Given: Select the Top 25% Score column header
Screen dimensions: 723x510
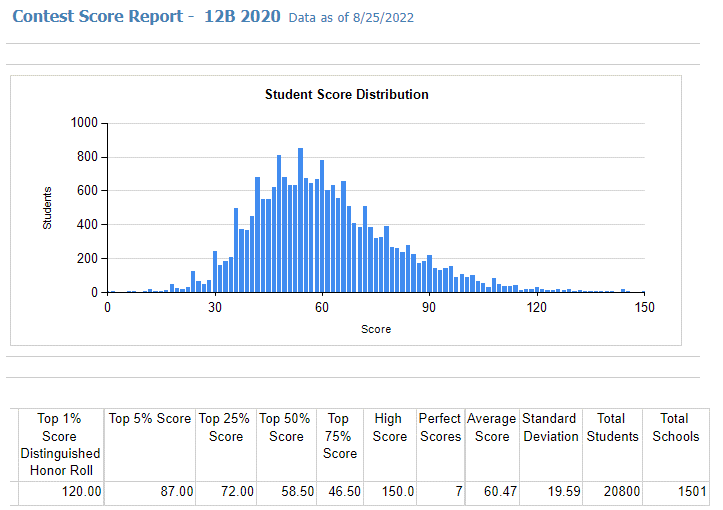Looking at the screenshot, I should click(226, 427).
